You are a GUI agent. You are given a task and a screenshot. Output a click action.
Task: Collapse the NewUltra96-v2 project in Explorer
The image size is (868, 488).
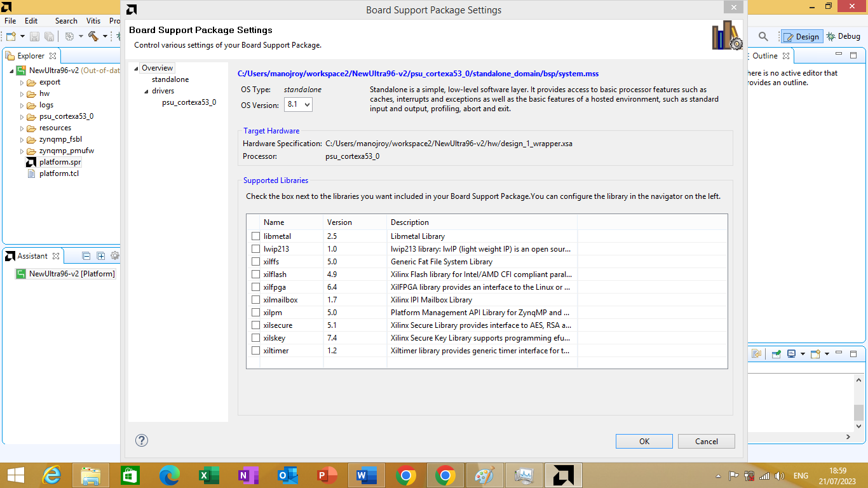tap(11, 71)
